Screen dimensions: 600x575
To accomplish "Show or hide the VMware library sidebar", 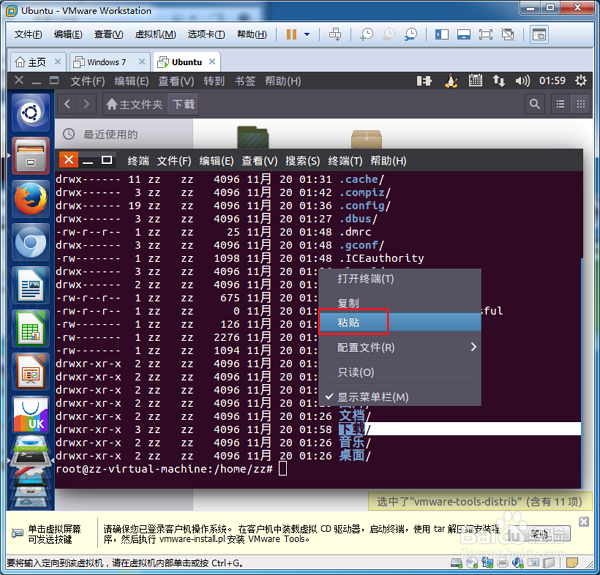I will coord(442,35).
